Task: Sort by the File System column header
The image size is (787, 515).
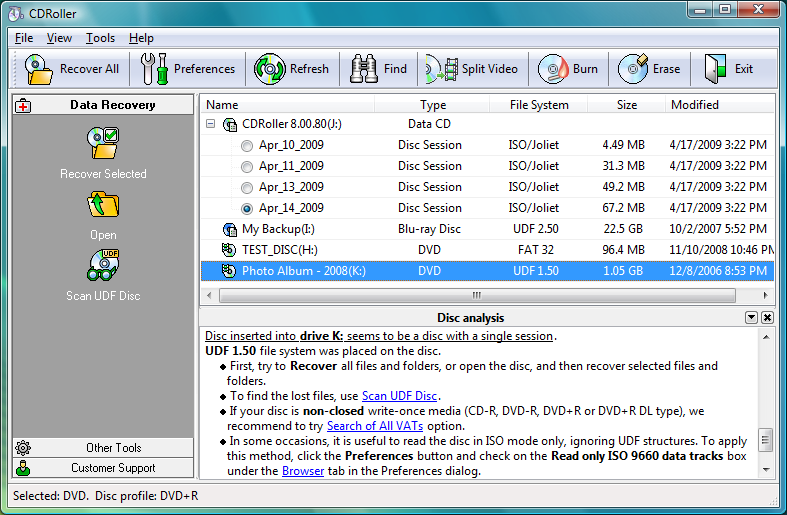Action: pos(539,105)
